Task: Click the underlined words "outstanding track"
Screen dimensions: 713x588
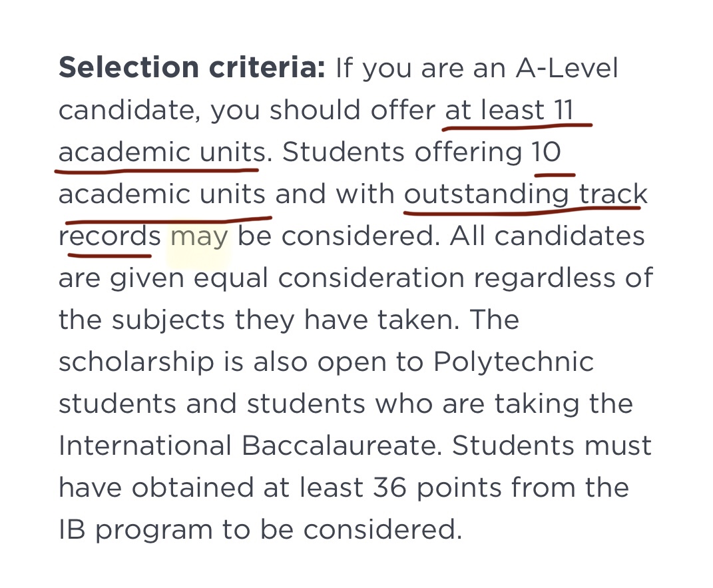Action: tap(526, 194)
